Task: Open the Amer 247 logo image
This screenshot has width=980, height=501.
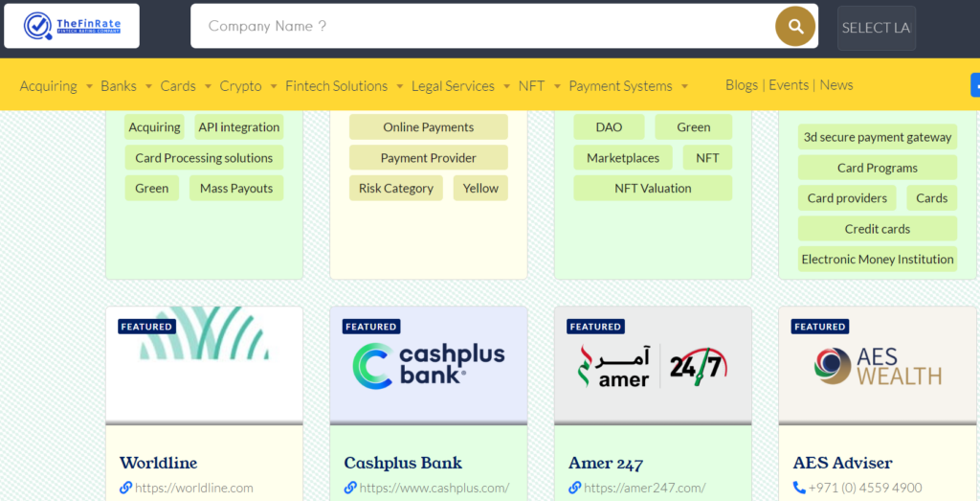Action: (x=652, y=365)
